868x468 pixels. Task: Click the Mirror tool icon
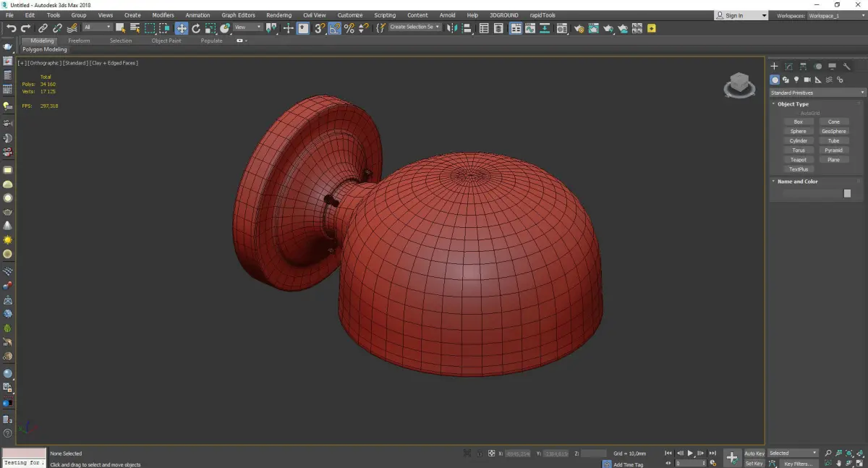click(x=452, y=28)
